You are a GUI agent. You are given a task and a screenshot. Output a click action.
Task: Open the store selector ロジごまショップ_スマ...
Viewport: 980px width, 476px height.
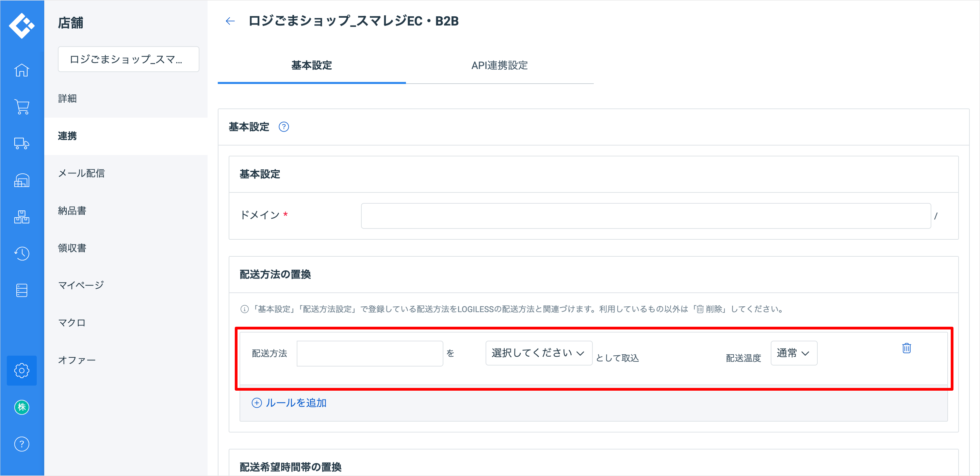(x=128, y=59)
